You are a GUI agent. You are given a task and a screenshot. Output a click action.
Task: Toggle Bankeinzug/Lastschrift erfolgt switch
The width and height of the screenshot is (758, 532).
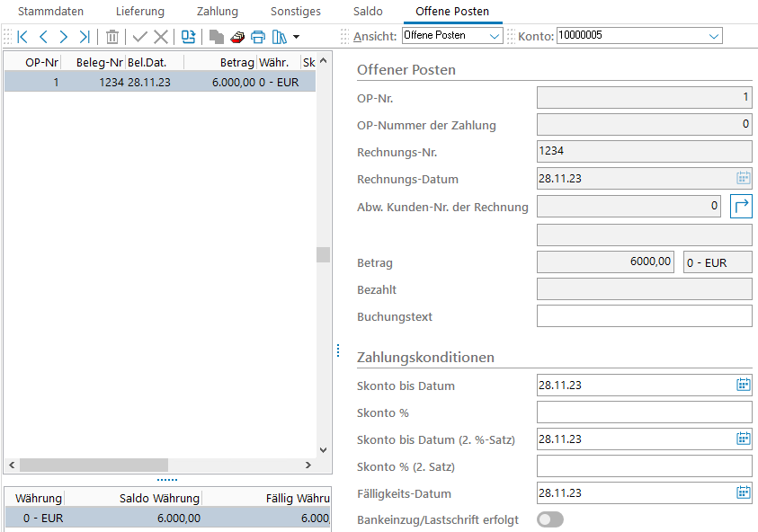click(x=549, y=519)
